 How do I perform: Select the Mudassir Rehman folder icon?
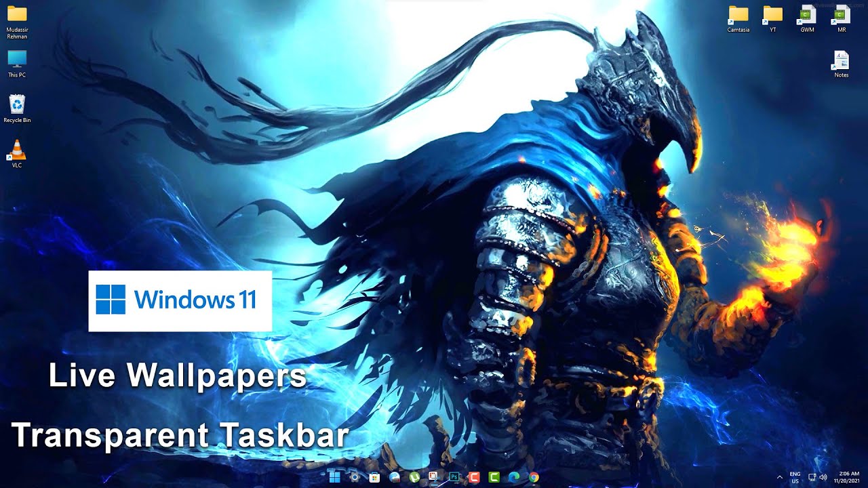17,23
